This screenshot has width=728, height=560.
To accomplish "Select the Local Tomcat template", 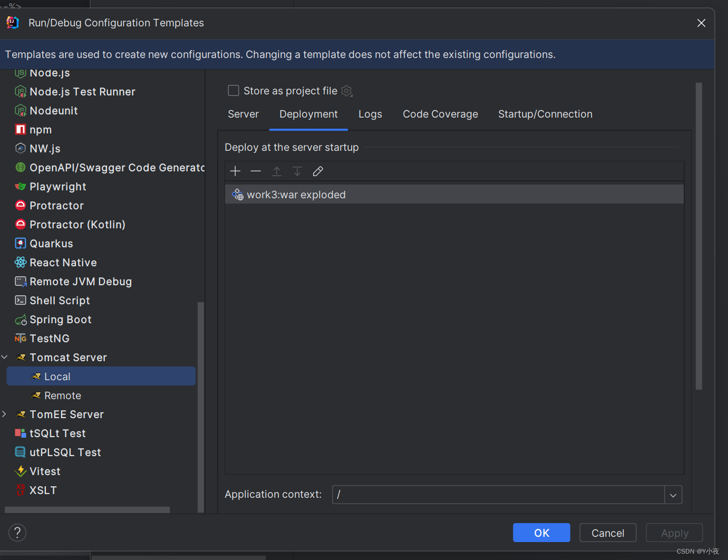I will point(101,376).
